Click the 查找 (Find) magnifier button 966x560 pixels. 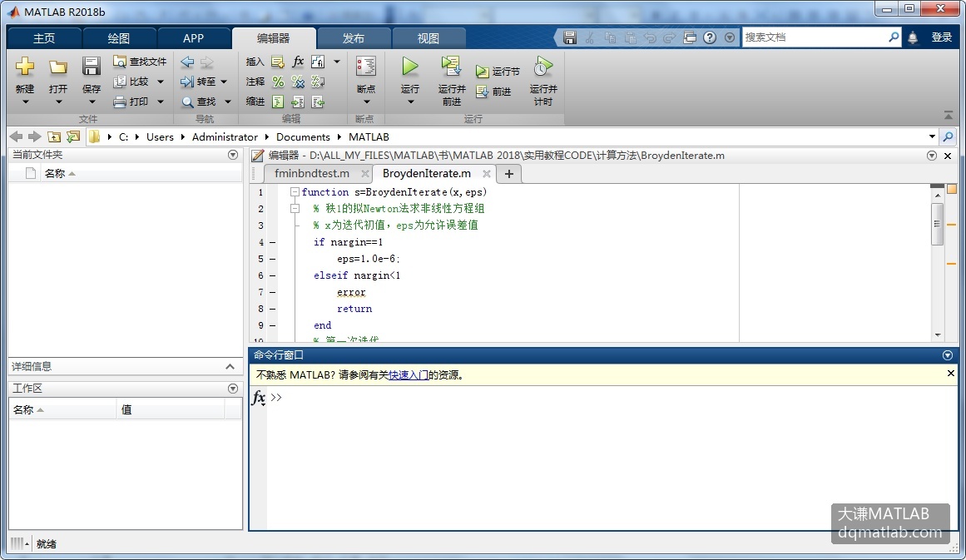click(198, 102)
